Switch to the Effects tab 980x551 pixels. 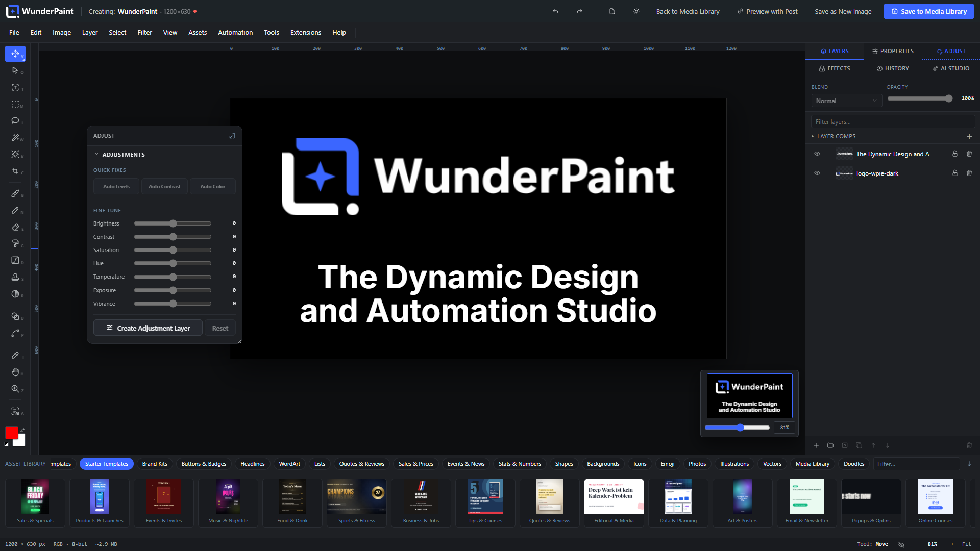[835, 68]
